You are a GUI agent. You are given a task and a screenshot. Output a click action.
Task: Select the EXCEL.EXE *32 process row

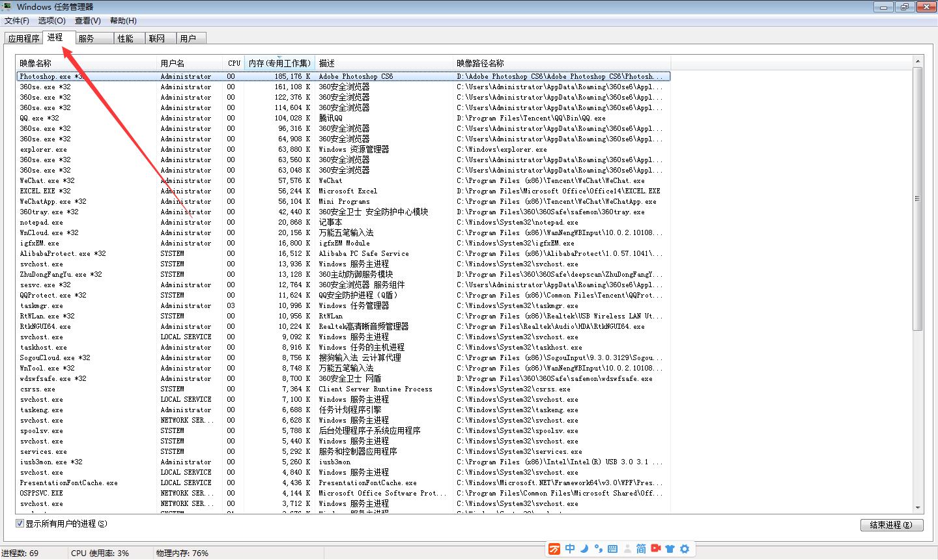343,191
